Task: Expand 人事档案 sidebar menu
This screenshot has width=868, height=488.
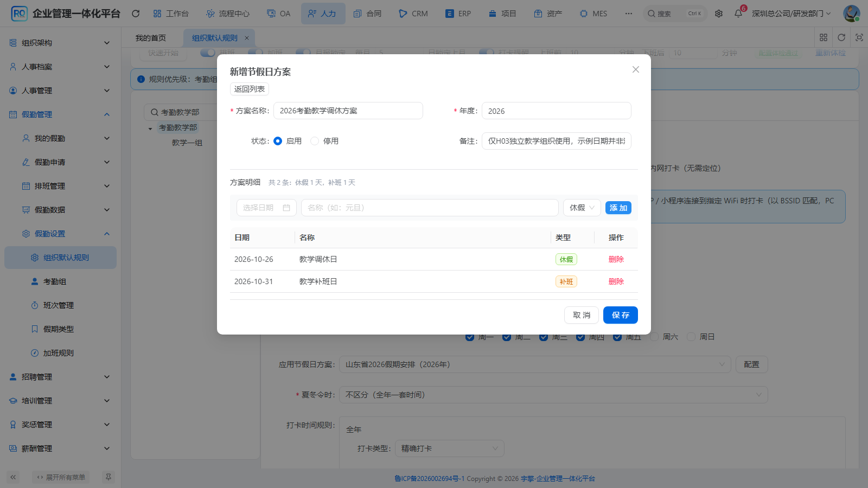Action: pos(60,67)
